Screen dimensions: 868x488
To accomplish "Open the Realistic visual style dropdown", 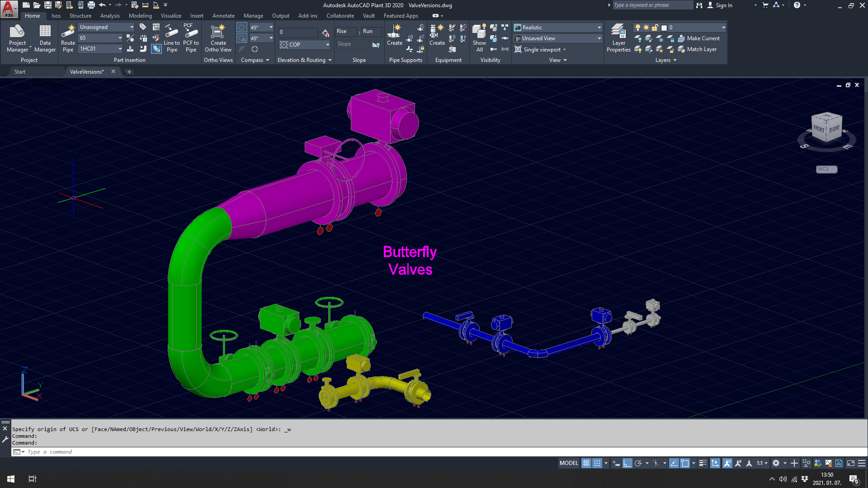I will coord(599,28).
